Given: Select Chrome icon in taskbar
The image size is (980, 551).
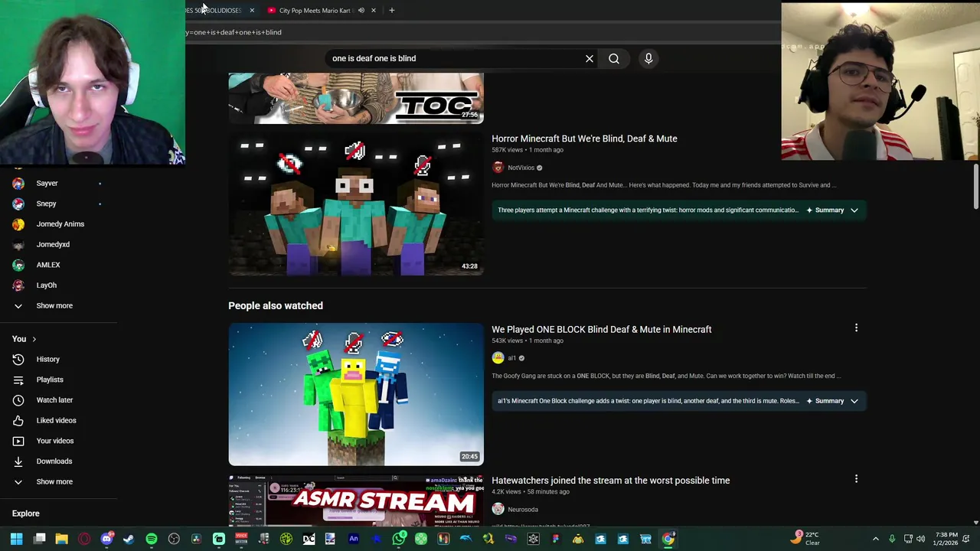Looking at the screenshot, I should (668, 539).
